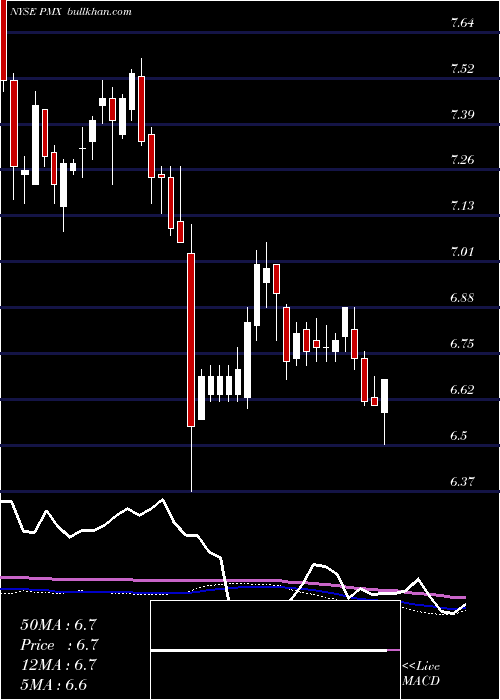Click the 5MA : 6.6 reading
This screenshot has height=700, width=500.
(54, 685)
